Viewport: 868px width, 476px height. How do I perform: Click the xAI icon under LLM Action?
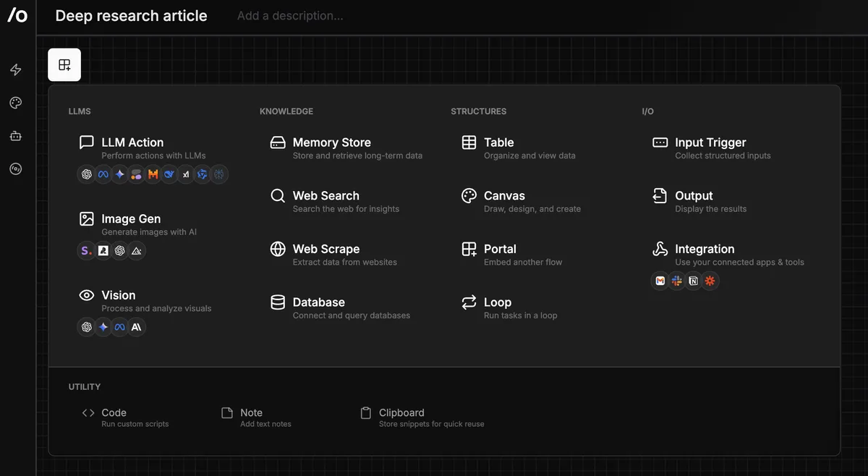pyautogui.click(x=187, y=174)
